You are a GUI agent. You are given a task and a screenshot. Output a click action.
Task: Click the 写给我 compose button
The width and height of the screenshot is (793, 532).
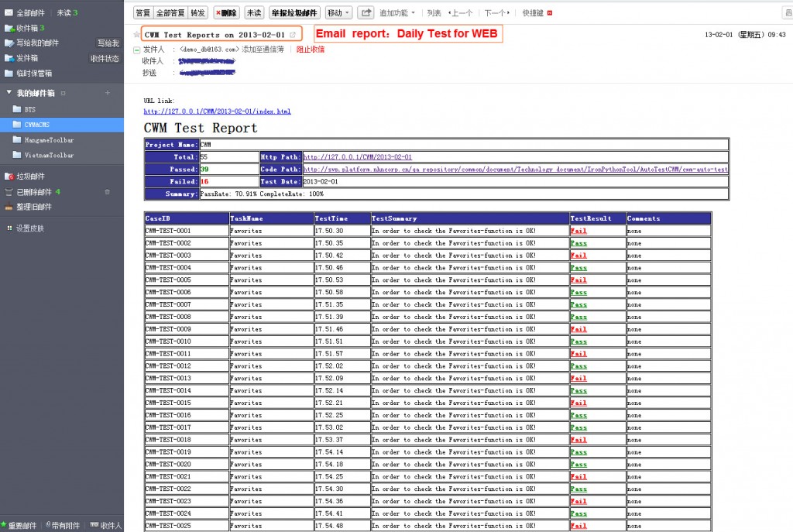108,43
